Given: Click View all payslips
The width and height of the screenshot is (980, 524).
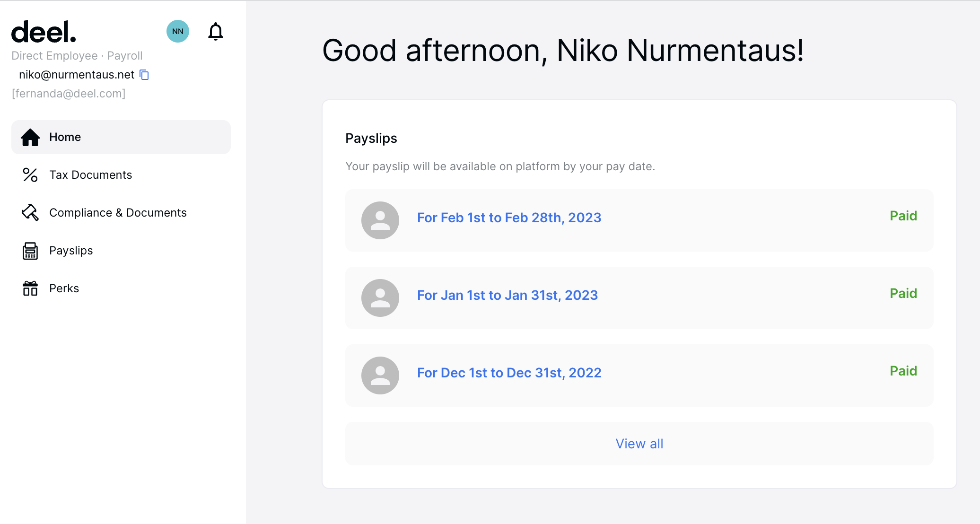Looking at the screenshot, I should [x=639, y=444].
